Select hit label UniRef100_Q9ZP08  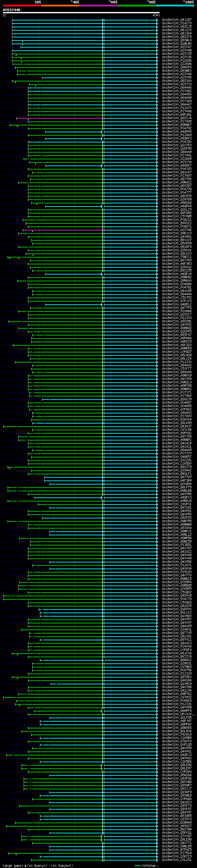[177, 596]
